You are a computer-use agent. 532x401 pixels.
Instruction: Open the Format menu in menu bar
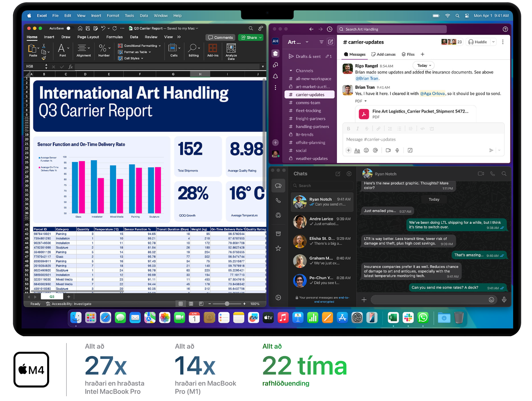[x=113, y=16]
